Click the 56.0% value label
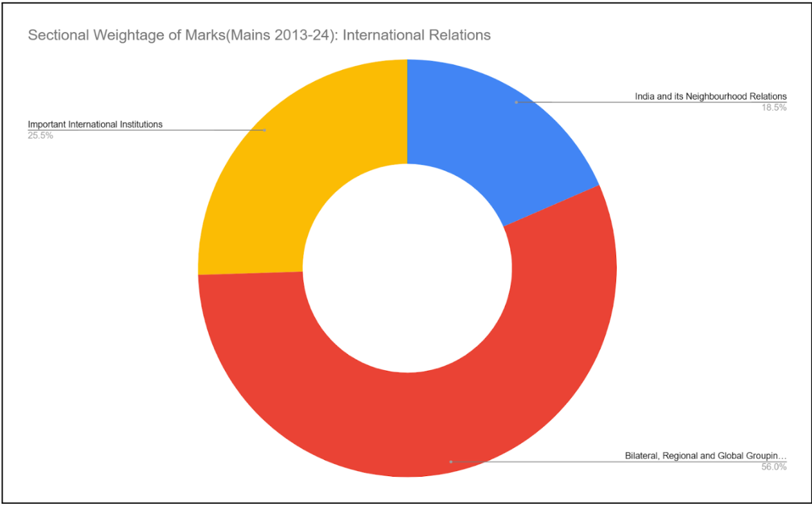 [x=773, y=467]
